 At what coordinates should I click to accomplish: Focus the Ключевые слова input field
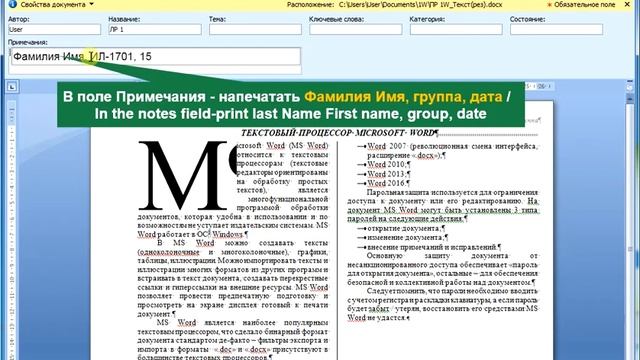pos(356,29)
